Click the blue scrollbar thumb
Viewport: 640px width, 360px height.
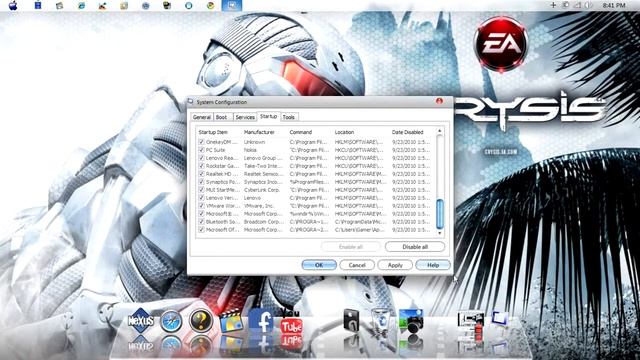pos(440,214)
